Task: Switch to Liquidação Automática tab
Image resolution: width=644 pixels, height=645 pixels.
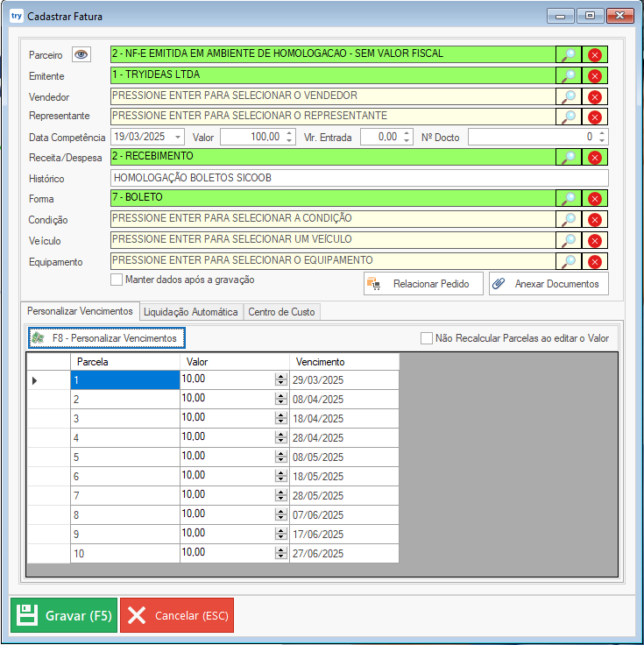Action: point(191,312)
